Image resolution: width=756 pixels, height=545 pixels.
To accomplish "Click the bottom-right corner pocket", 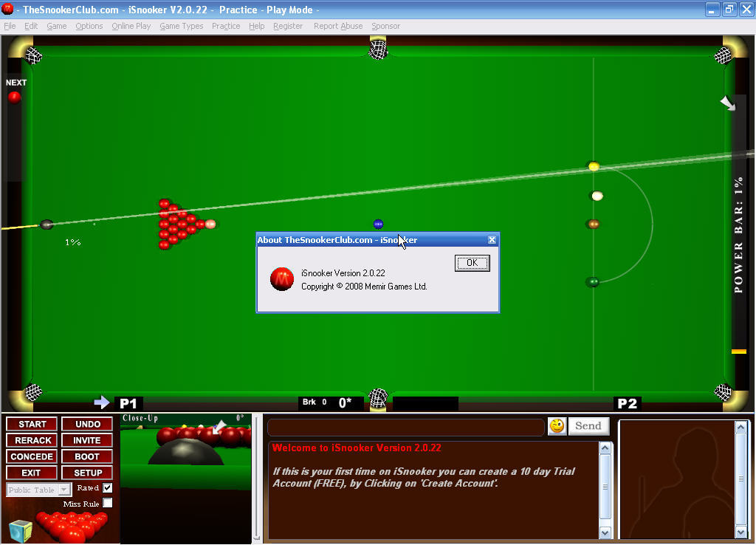I will [x=723, y=391].
